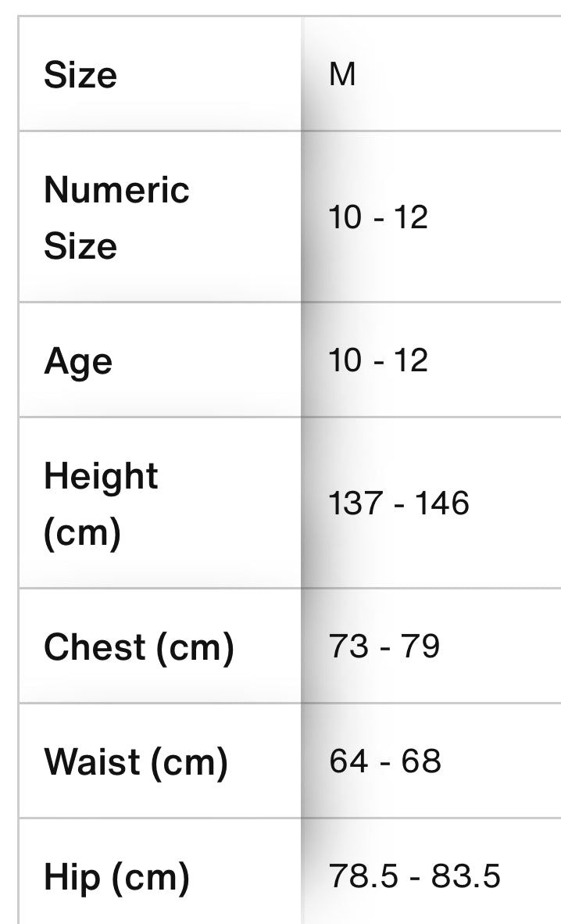Click the Numeric Size row label
The image size is (561, 924).
click(116, 217)
